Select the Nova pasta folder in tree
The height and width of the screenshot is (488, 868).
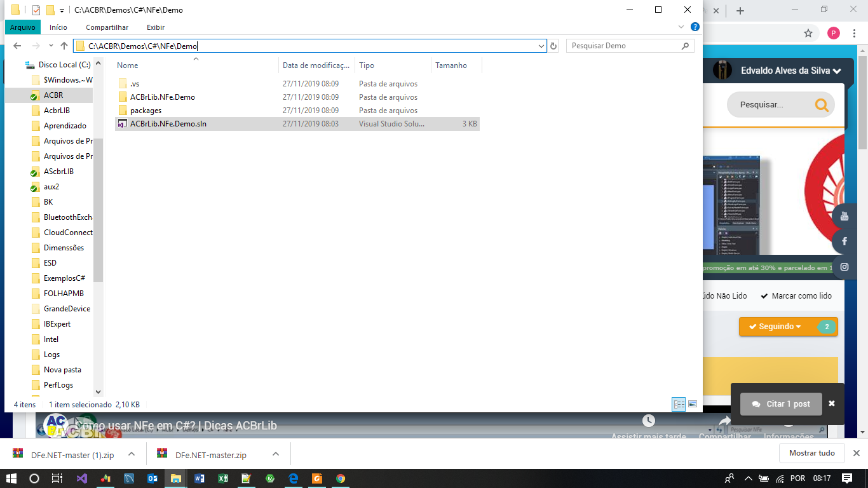(62, 370)
